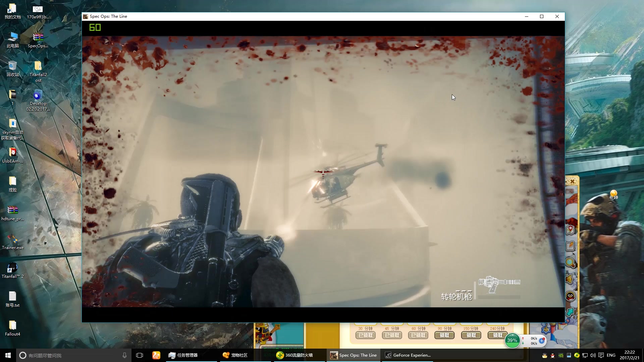The height and width of the screenshot is (362, 644).
Task: Close the pet community panel with X
Action: click(573, 181)
